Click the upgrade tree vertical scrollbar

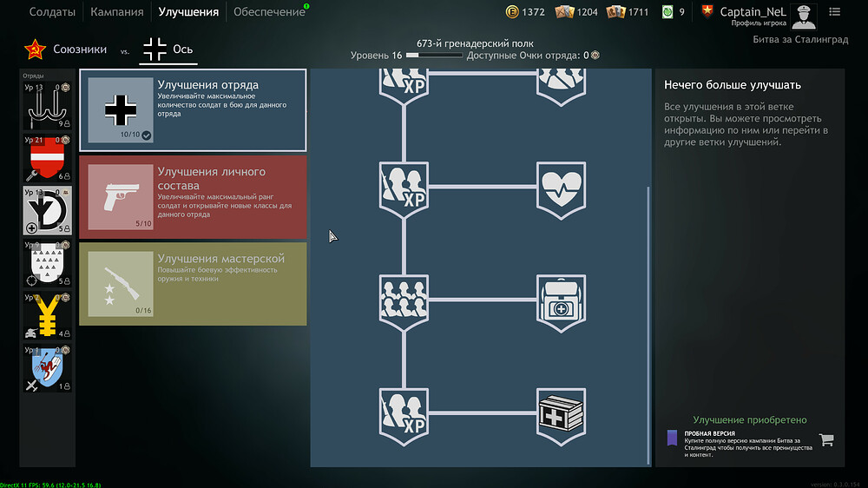click(648, 326)
